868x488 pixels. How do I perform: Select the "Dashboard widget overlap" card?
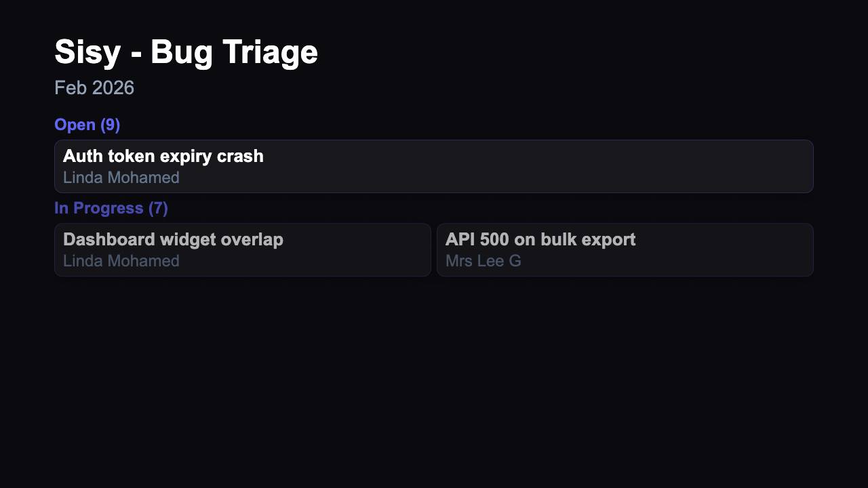242,249
